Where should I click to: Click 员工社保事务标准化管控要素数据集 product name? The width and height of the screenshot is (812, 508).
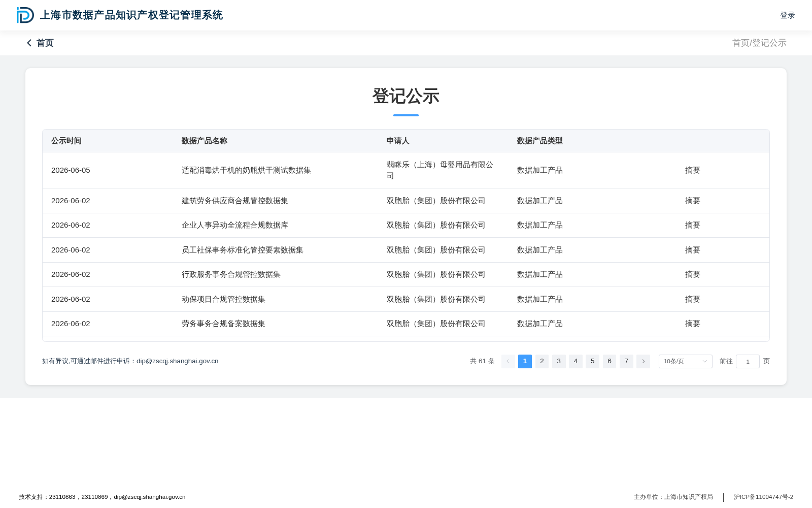[243, 250]
